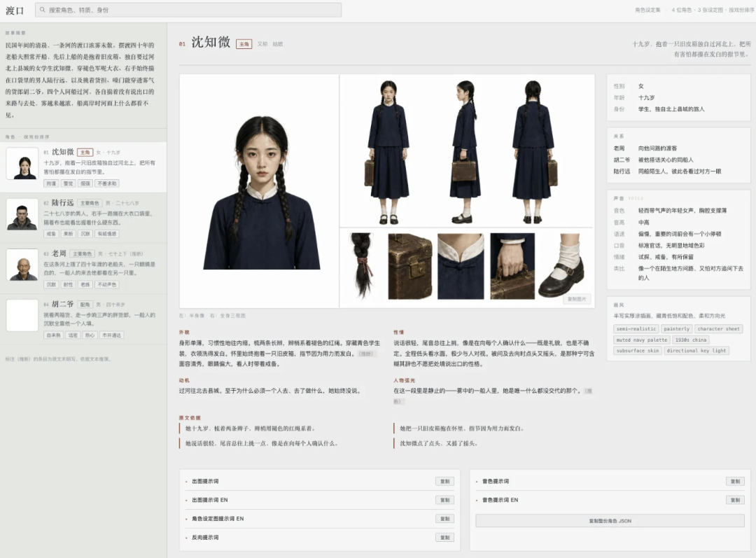Click 胡二爷 in the relations card
The image size is (756, 558).
click(622, 160)
